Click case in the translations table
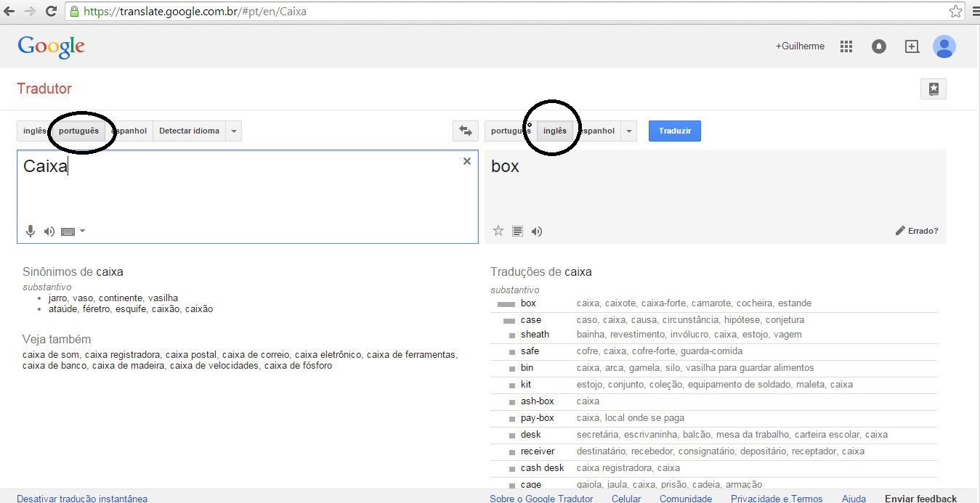Viewport: 980px width, 503px height. coord(531,320)
